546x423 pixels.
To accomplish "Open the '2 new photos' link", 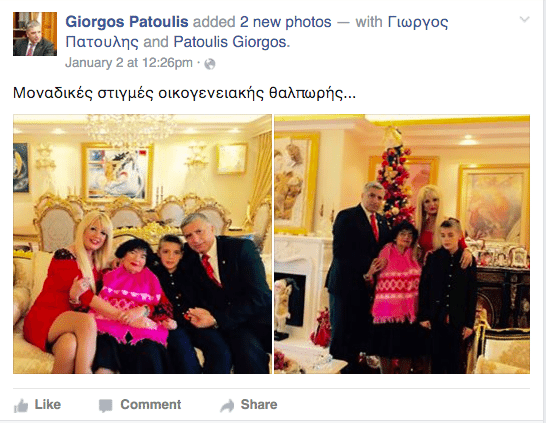I will (285, 22).
